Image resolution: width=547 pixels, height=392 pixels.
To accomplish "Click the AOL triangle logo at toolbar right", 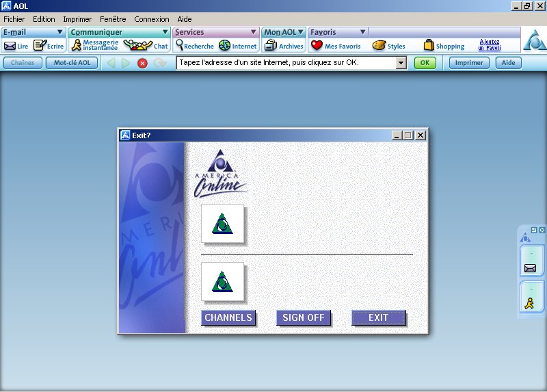I will point(535,40).
